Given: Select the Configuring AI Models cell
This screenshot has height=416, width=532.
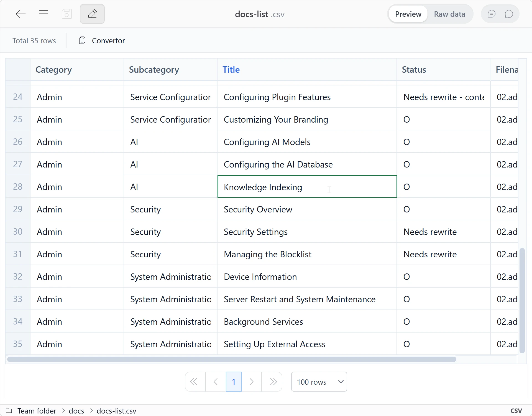Looking at the screenshot, I should 307,142.
